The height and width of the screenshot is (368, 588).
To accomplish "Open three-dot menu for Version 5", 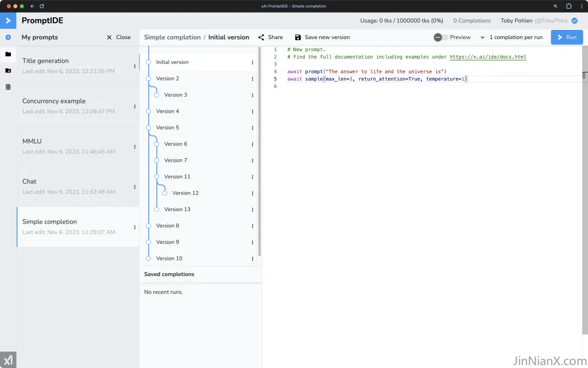I will point(253,128).
